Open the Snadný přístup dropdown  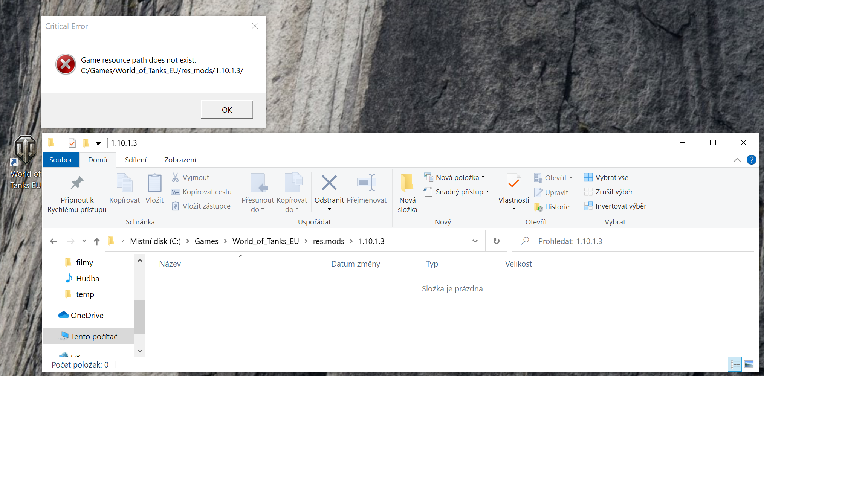456,192
